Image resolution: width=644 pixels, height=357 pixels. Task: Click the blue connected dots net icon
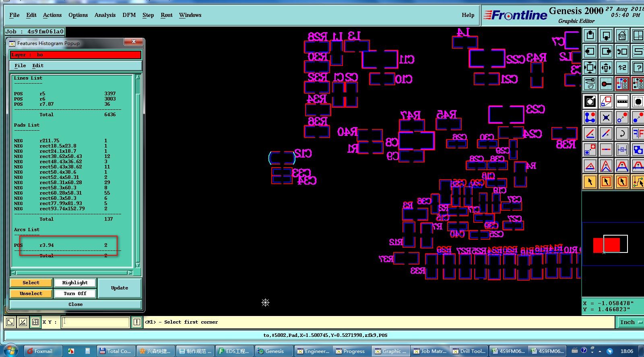[590, 117]
